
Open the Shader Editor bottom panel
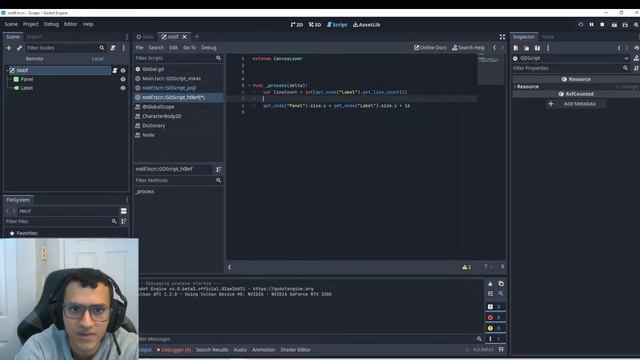295,350
